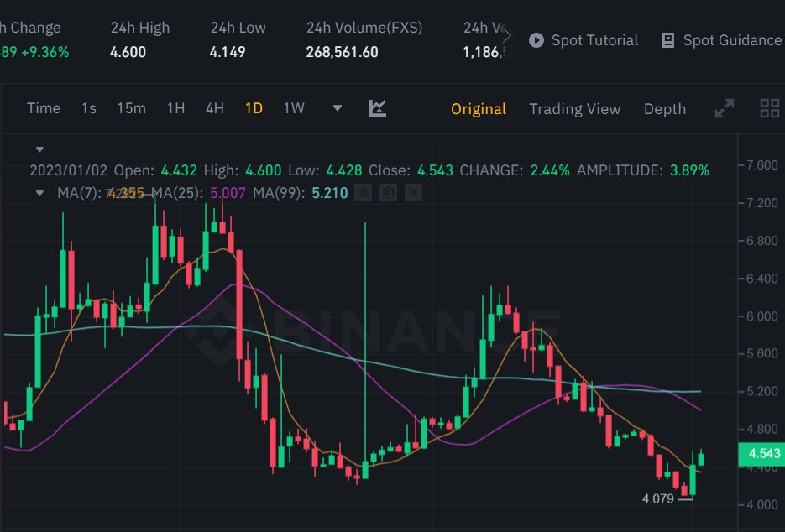Click the Open 4.432 candle value
This screenshot has height=532, width=785.
tap(179, 170)
